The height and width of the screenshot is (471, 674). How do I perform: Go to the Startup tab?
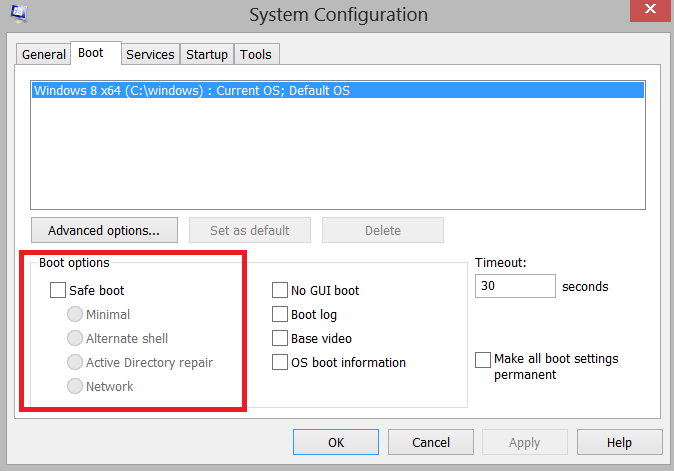tap(207, 55)
